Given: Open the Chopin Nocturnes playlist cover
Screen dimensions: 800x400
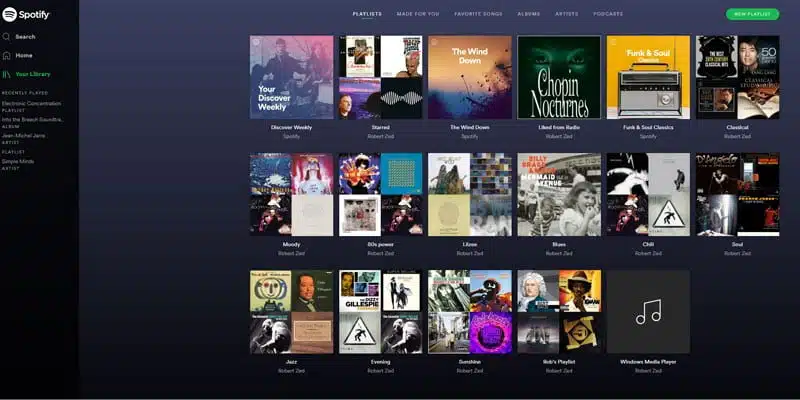Looking at the screenshot, I should [x=559, y=77].
